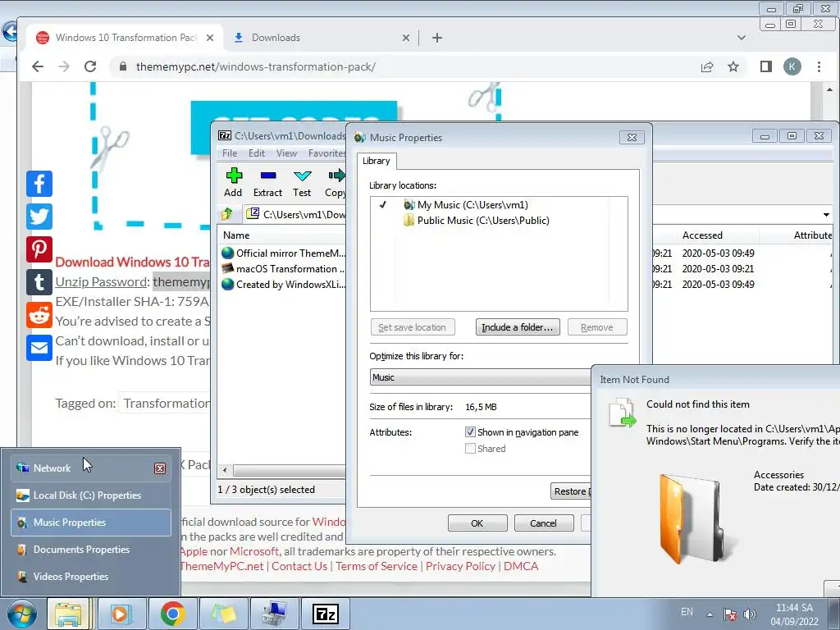Open File menu in 7-Zip

[x=230, y=153]
